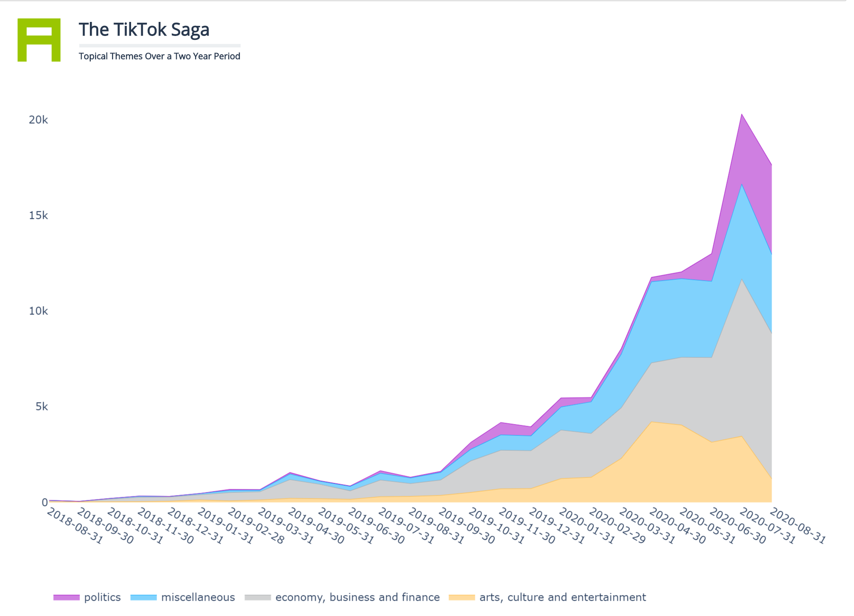Click the 2019-09-30 x-axis label
The width and height of the screenshot is (854, 616).
click(466, 526)
